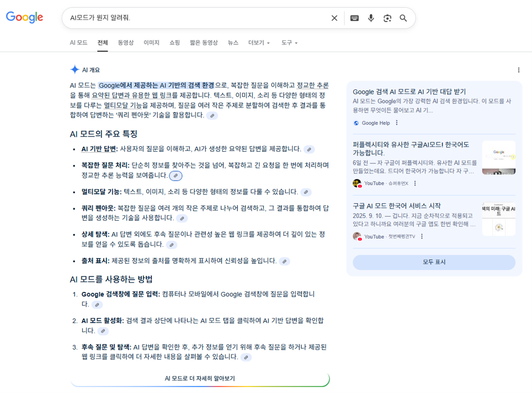Open the 이미지 tab
The image size is (532, 393).
click(x=151, y=43)
